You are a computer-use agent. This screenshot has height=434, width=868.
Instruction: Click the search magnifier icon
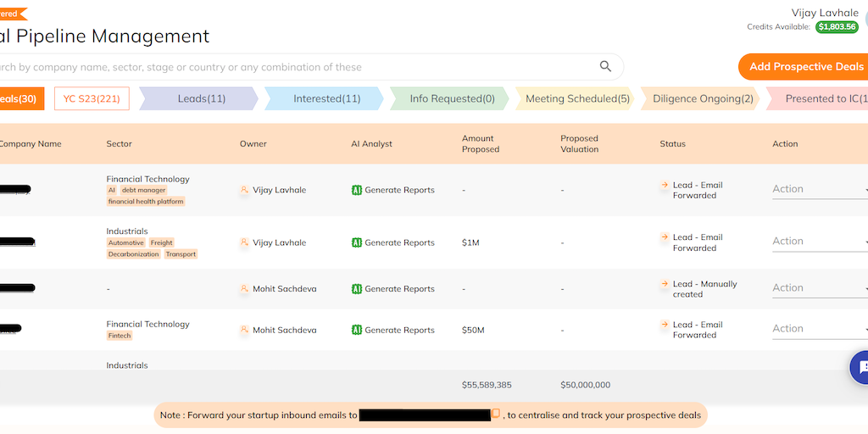coord(605,67)
